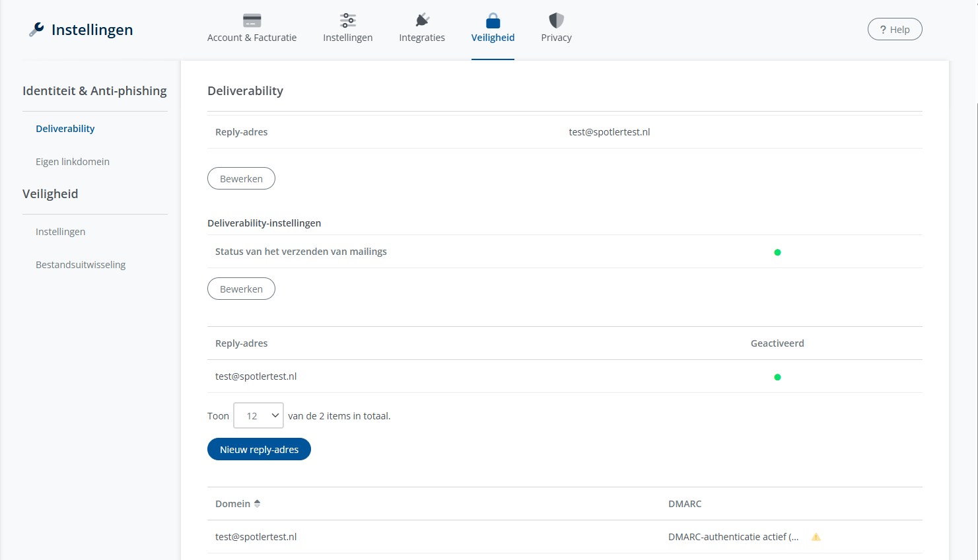Viewport: 978px width, 560px height.
Task: Click the credit card Account & Facturatie icon
Action: (252, 20)
